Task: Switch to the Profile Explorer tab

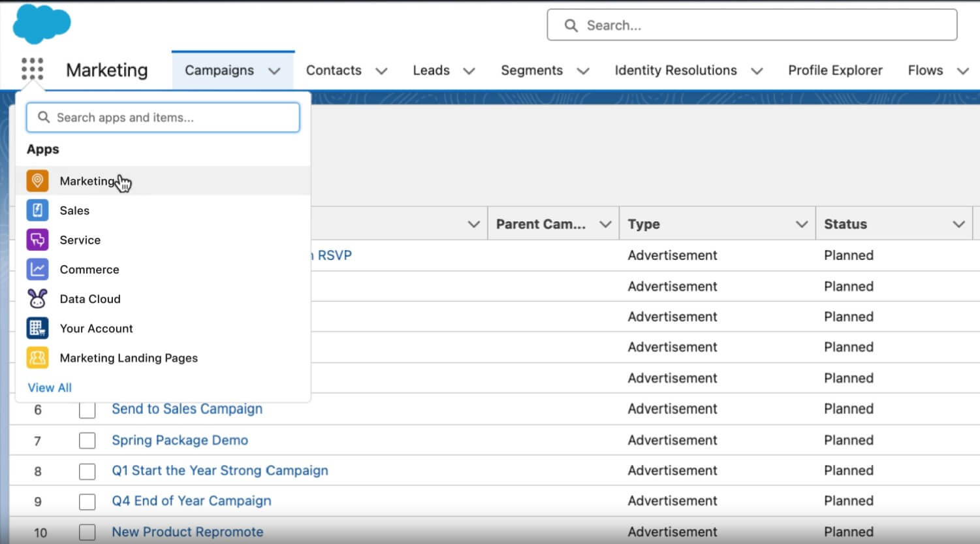Action: pos(835,70)
